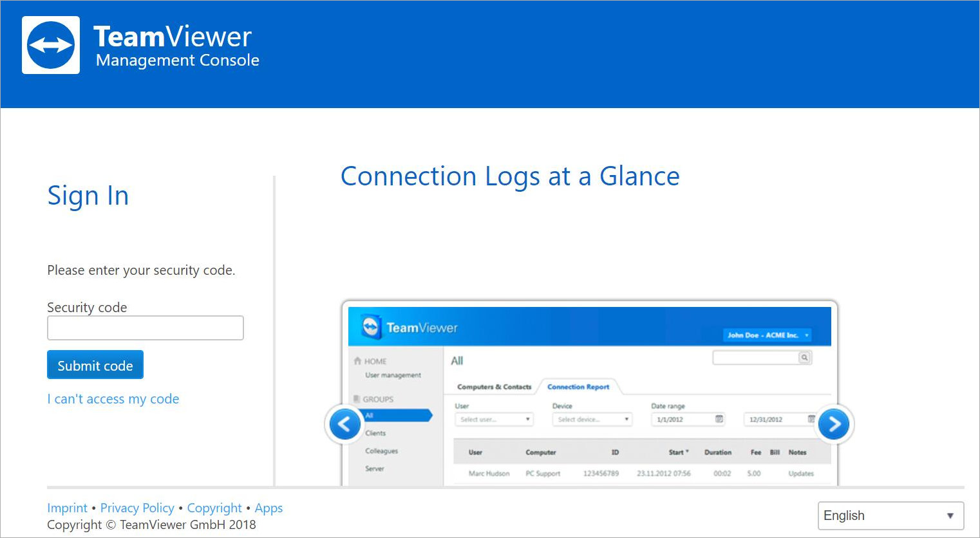Click inside the Security code input field
980x538 pixels.
[145, 328]
